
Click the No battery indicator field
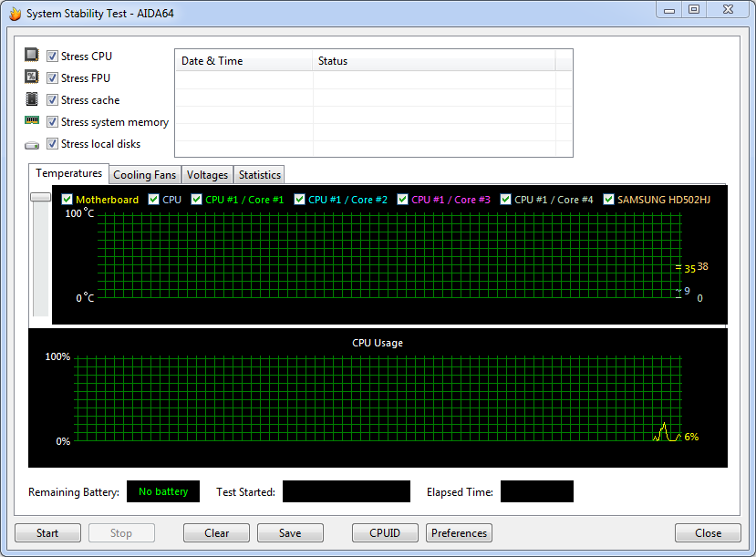(163, 491)
